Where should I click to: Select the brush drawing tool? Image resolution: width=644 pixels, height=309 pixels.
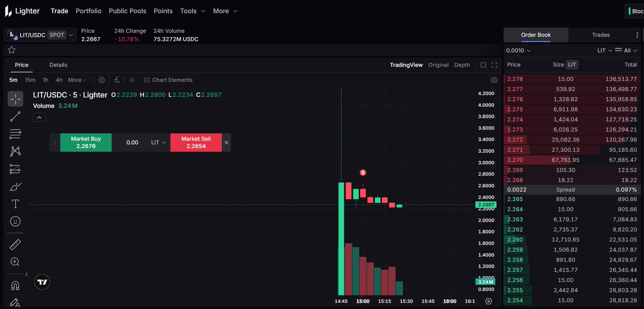point(15,186)
